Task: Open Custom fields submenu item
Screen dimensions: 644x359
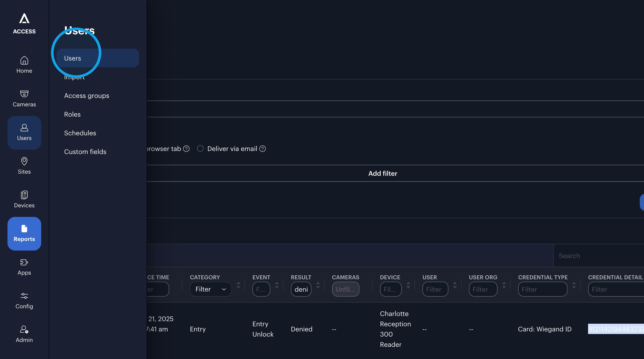Action: [85, 152]
